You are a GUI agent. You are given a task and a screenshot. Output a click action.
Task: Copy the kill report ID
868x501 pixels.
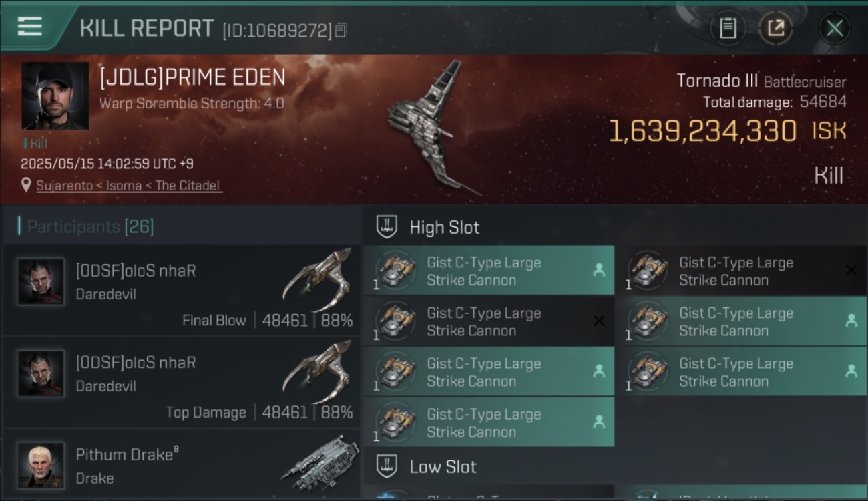point(341,30)
